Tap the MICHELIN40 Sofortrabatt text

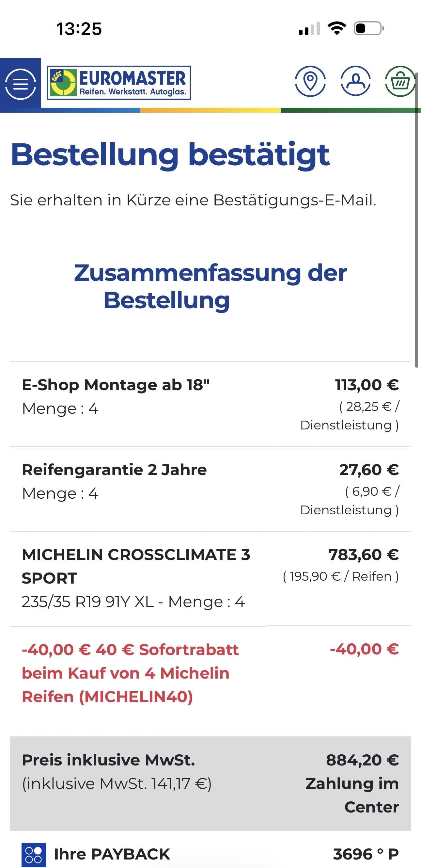click(130, 673)
